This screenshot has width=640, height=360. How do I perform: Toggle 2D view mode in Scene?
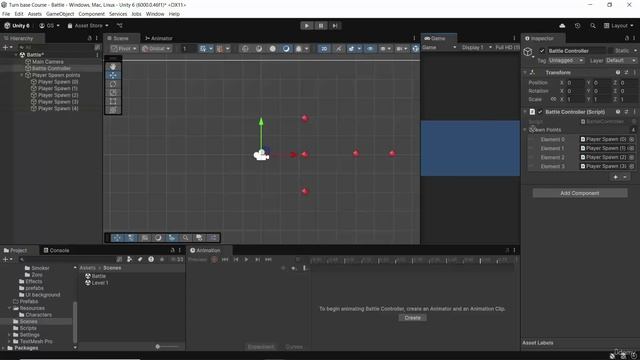(x=324, y=49)
